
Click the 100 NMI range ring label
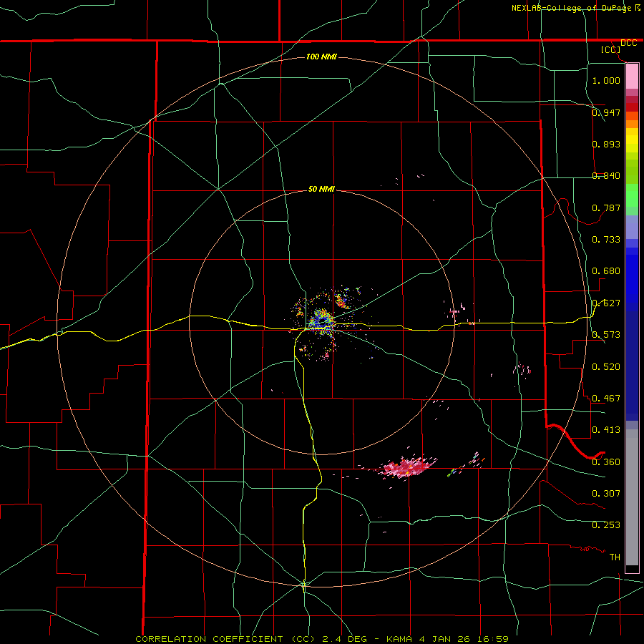point(321,57)
